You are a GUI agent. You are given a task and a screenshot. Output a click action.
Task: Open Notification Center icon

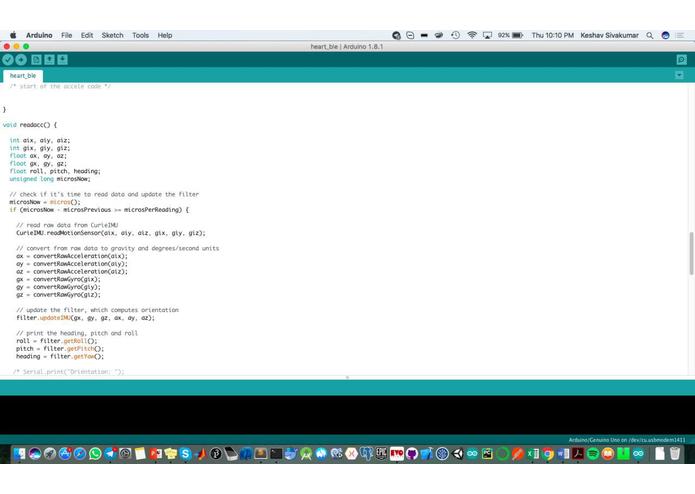click(x=680, y=35)
